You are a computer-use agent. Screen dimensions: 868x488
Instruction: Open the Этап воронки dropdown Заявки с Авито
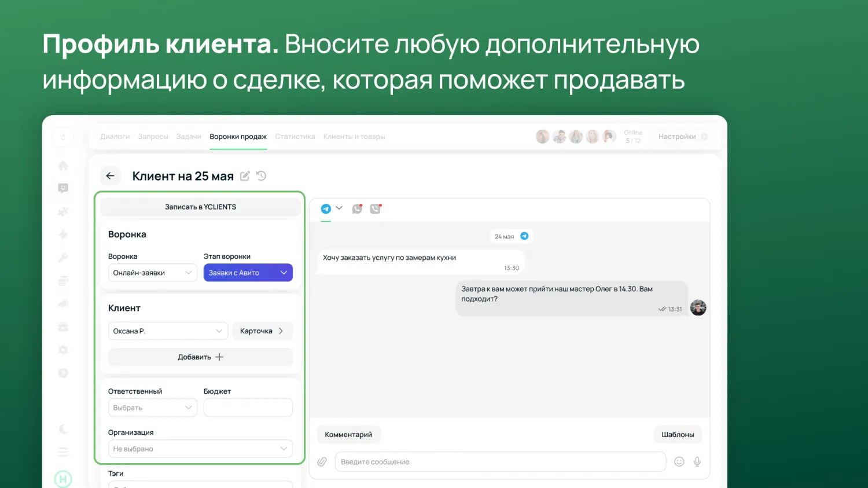248,273
